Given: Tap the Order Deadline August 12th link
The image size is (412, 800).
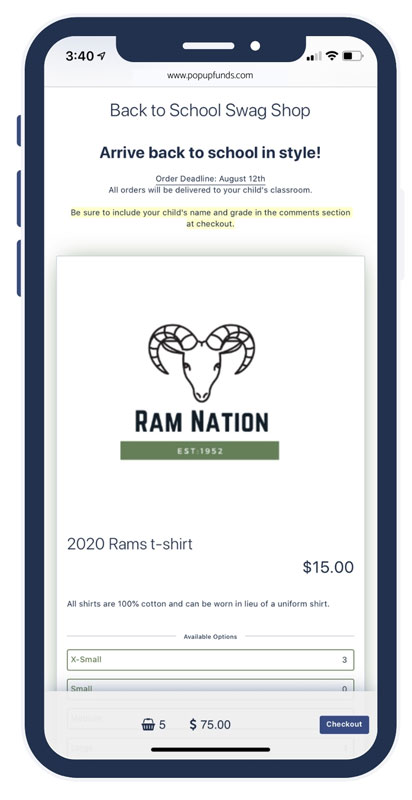Looking at the screenshot, I should tap(210, 179).
